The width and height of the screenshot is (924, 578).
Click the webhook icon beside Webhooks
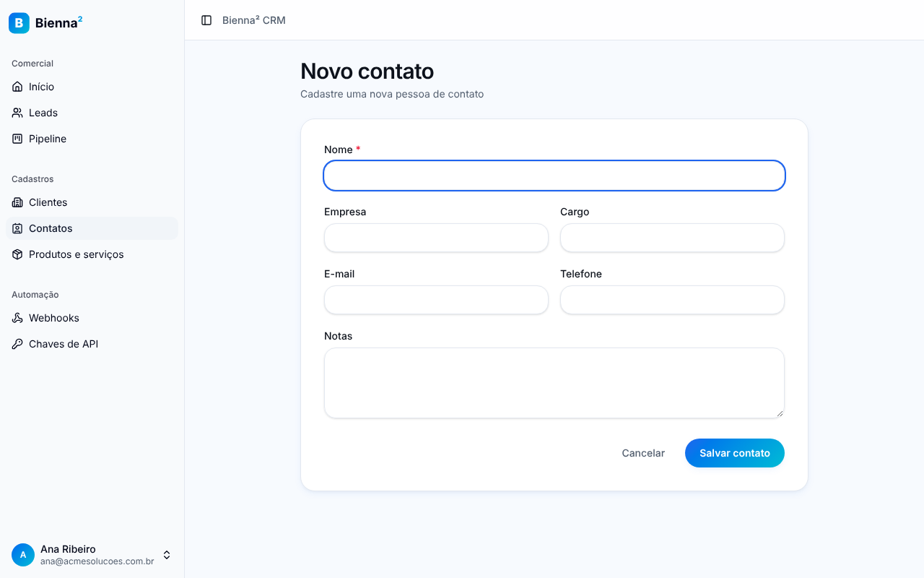17,318
